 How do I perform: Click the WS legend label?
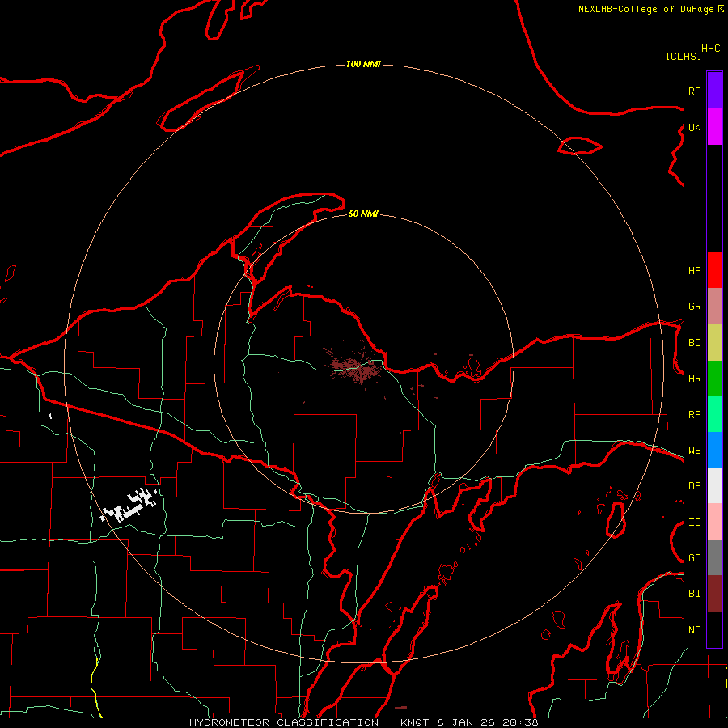[694, 451]
